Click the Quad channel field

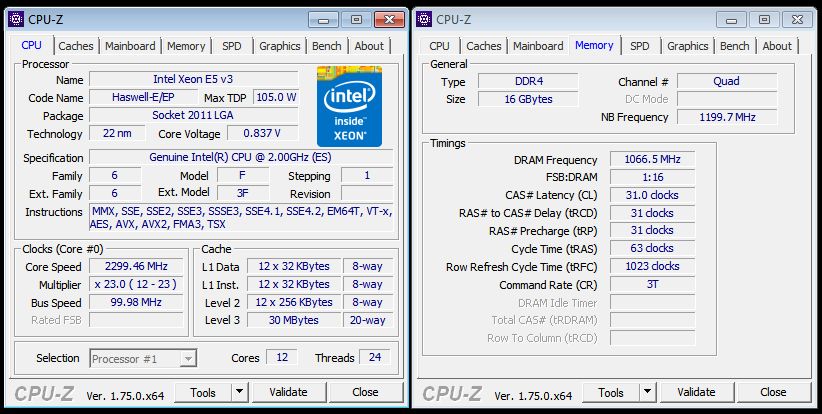(727, 81)
